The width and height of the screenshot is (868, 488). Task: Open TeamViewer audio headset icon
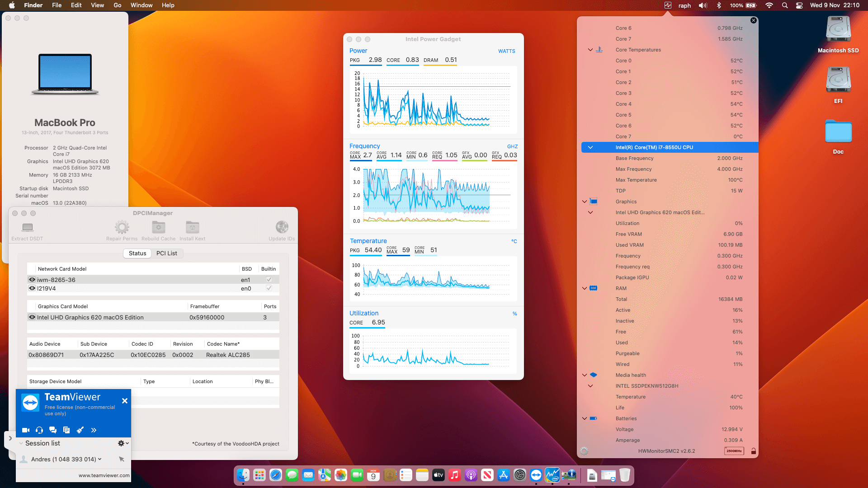(x=39, y=430)
